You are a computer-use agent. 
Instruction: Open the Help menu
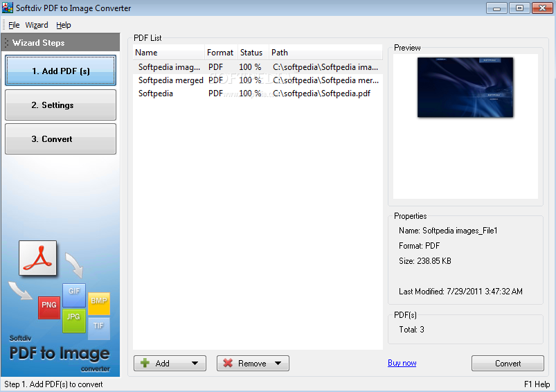[64, 25]
